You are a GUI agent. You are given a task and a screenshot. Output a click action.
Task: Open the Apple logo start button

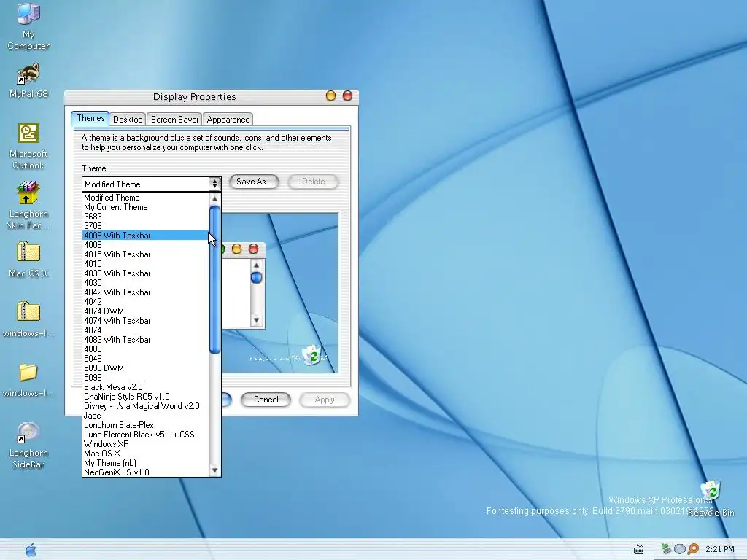click(31, 550)
